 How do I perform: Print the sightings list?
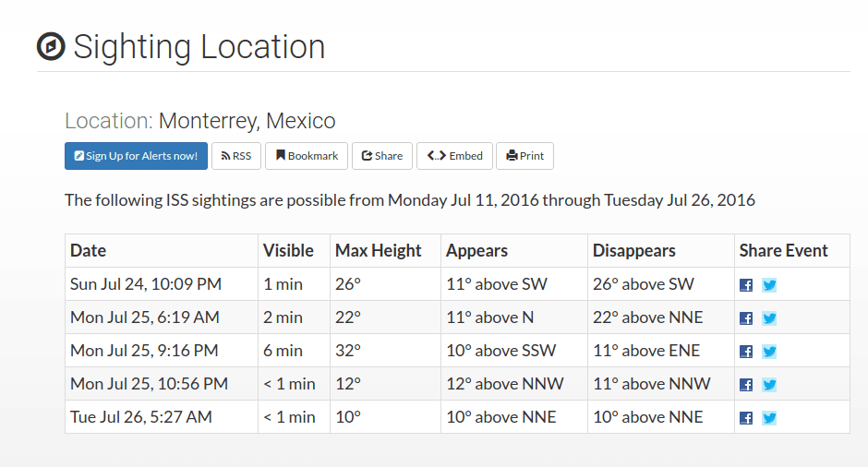(x=524, y=156)
